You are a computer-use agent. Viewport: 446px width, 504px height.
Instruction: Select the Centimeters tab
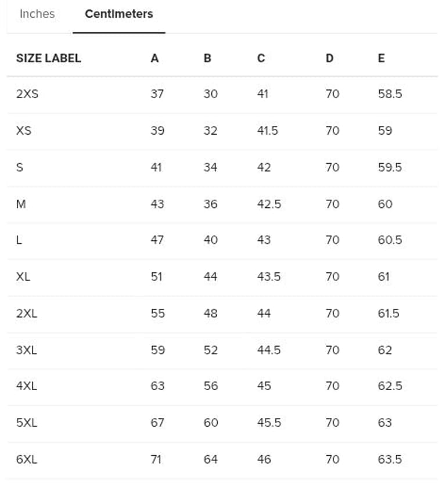(119, 14)
